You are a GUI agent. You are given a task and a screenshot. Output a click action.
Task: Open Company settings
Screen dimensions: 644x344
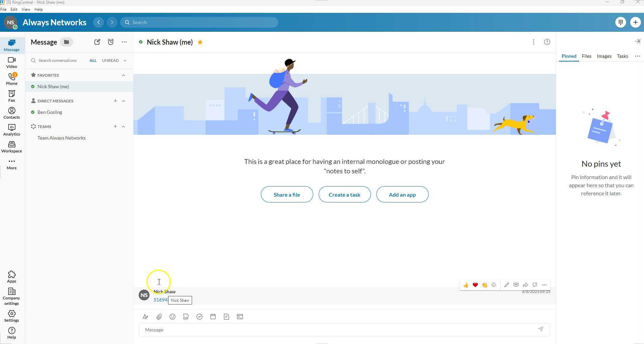tap(11, 297)
